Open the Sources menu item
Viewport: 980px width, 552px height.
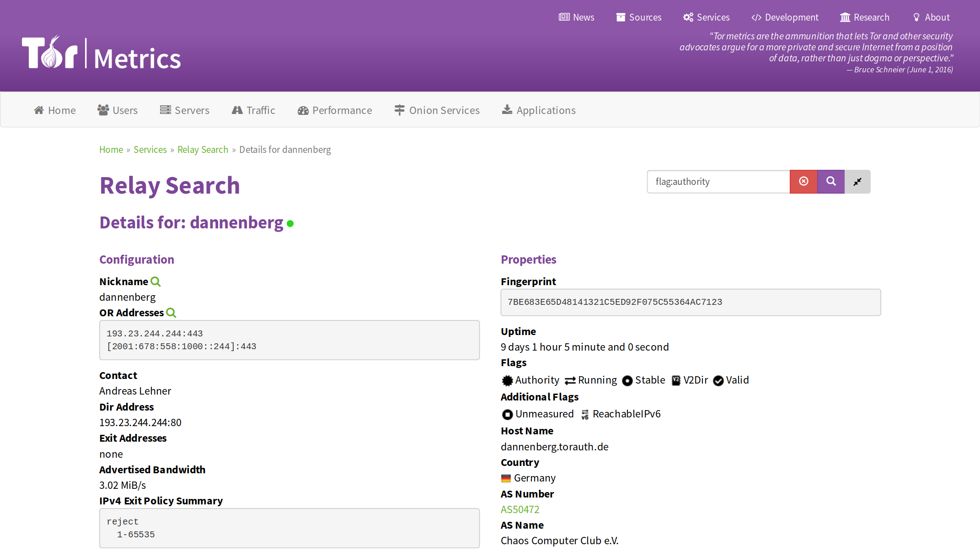click(x=639, y=17)
